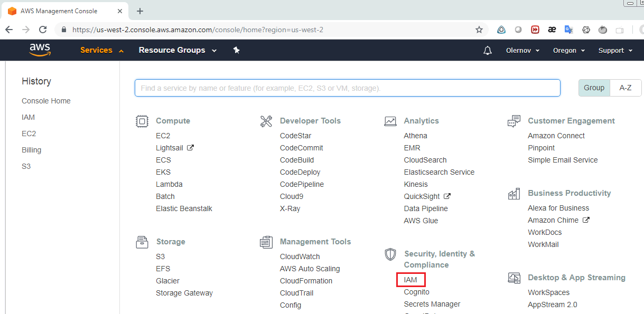
Task: Switch service view to Group
Action: click(594, 88)
